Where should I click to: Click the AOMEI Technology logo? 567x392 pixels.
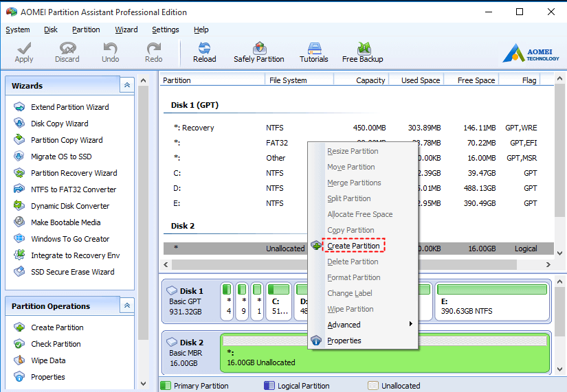(531, 53)
